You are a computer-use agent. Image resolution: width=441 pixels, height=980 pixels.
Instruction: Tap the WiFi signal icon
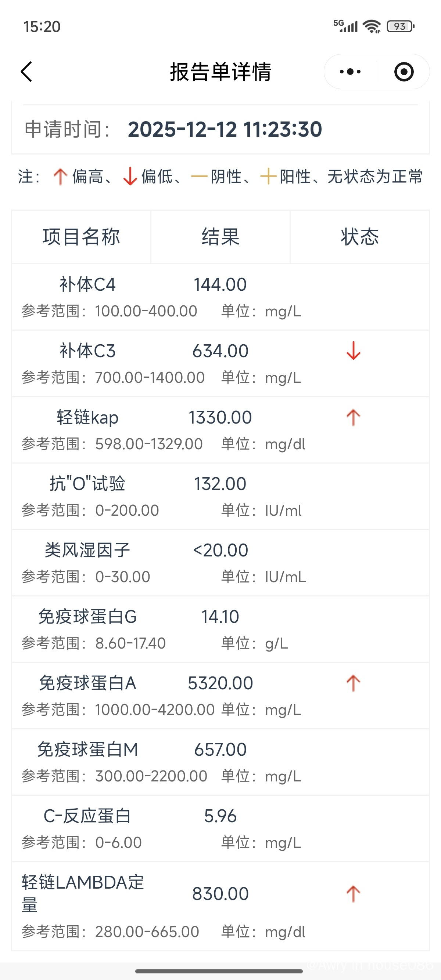point(371,26)
